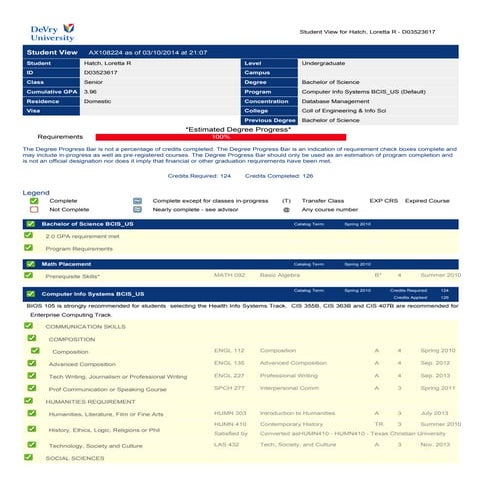481x481 pixels.
Task: Select the Bachelor of Science BCIS_US section header
Action: point(240,224)
